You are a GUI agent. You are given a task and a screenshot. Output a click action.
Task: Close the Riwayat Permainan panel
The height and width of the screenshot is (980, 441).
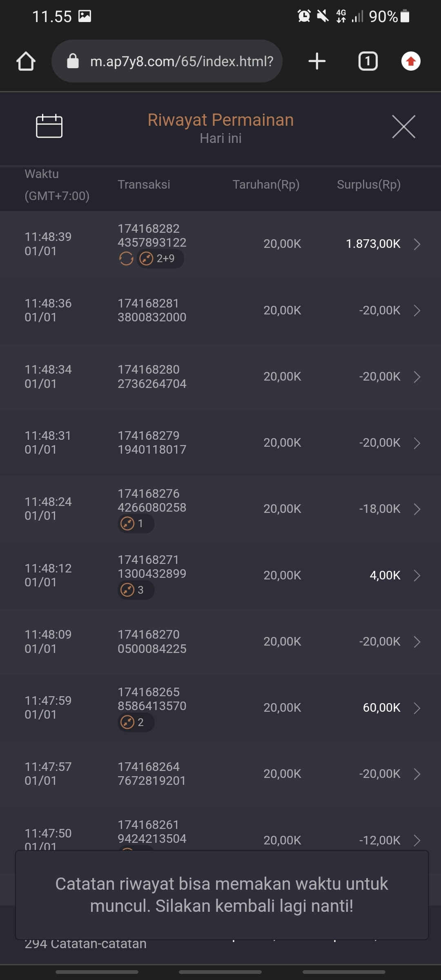click(403, 127)
